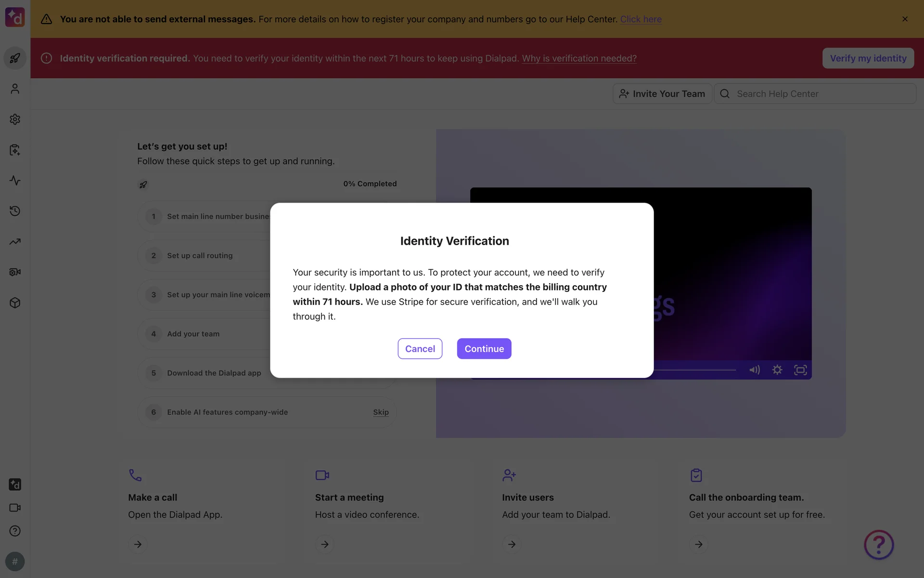
Task: Click the video progress bar
Action: click(695, 370)
